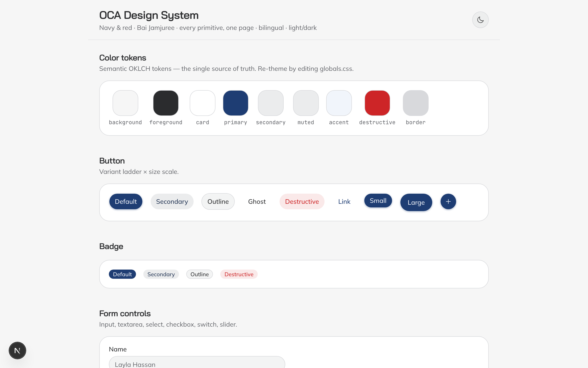Click the Default badge

click(122, 274)
